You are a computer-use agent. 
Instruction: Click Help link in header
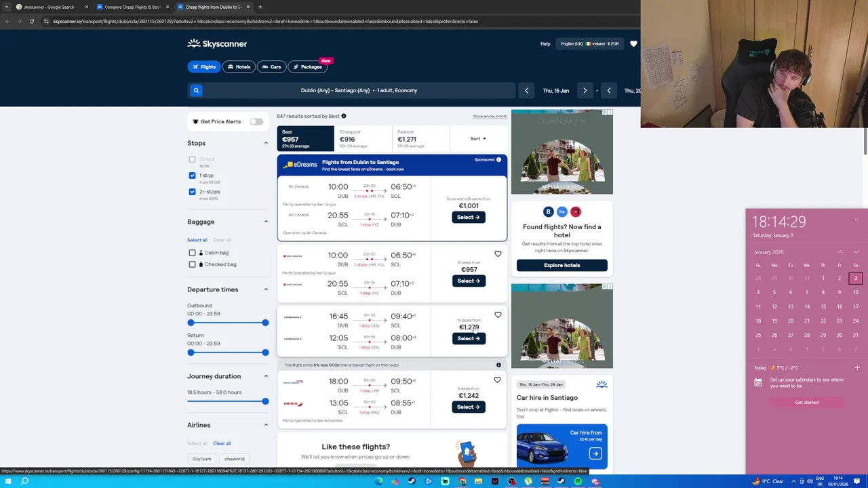545,43
